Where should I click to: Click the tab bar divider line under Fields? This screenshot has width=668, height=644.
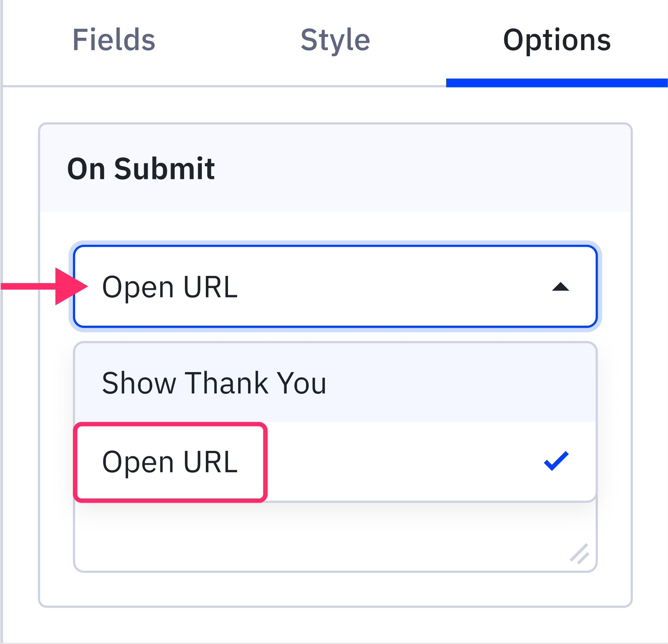(114, 86)
